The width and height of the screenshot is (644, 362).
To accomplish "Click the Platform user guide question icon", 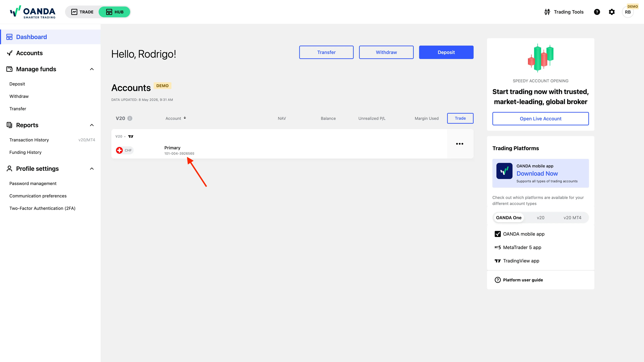I will pos(497,280).
